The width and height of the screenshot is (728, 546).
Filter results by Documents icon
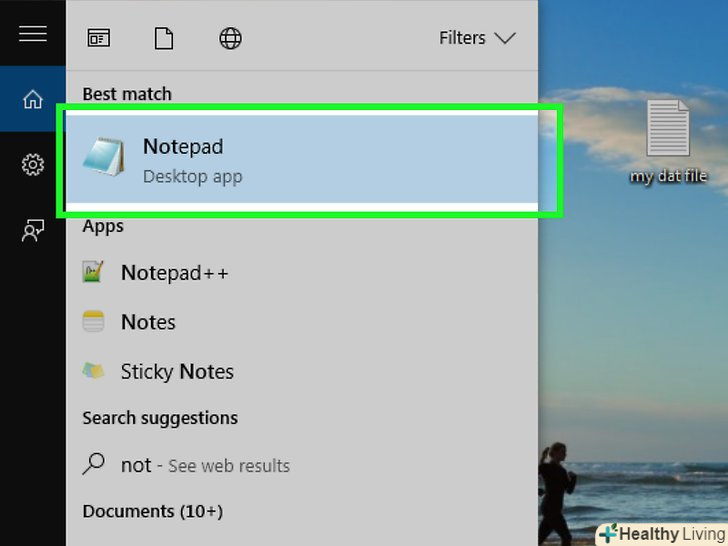click(x=164, y=38)
